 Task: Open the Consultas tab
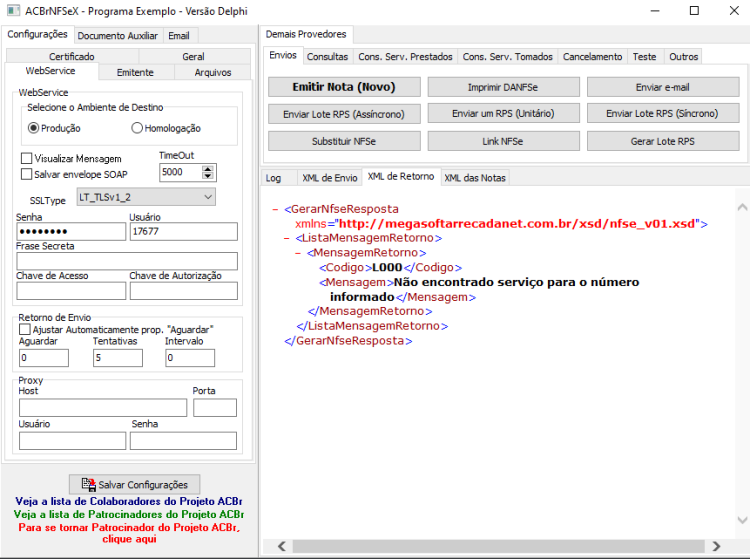pos(328,56)
